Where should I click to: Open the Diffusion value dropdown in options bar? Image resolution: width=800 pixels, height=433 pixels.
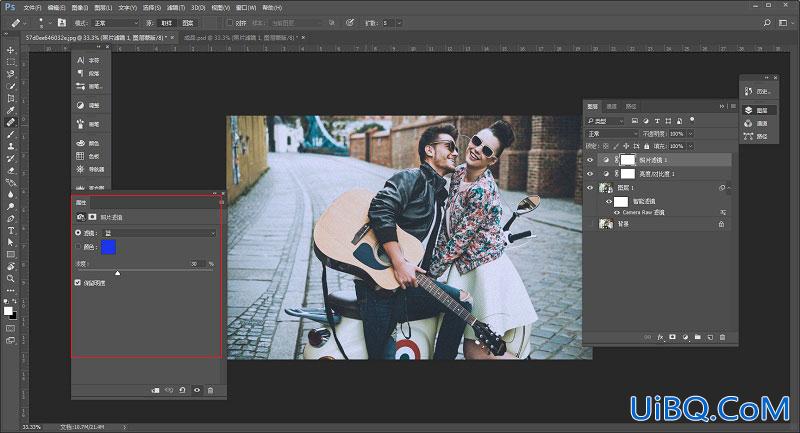[x=399, y=23]
